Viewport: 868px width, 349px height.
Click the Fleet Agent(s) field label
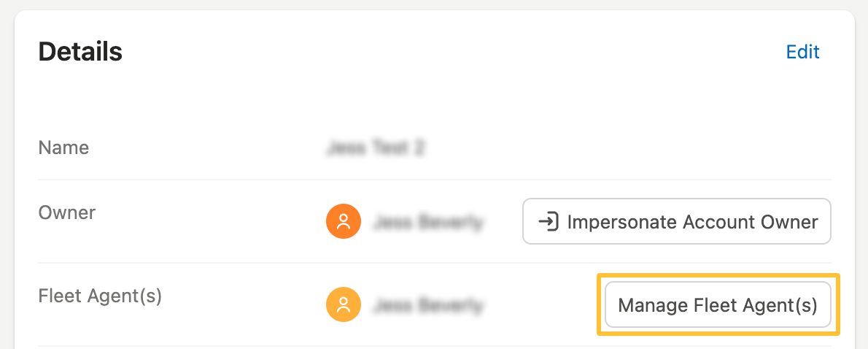tap(100, 296)
